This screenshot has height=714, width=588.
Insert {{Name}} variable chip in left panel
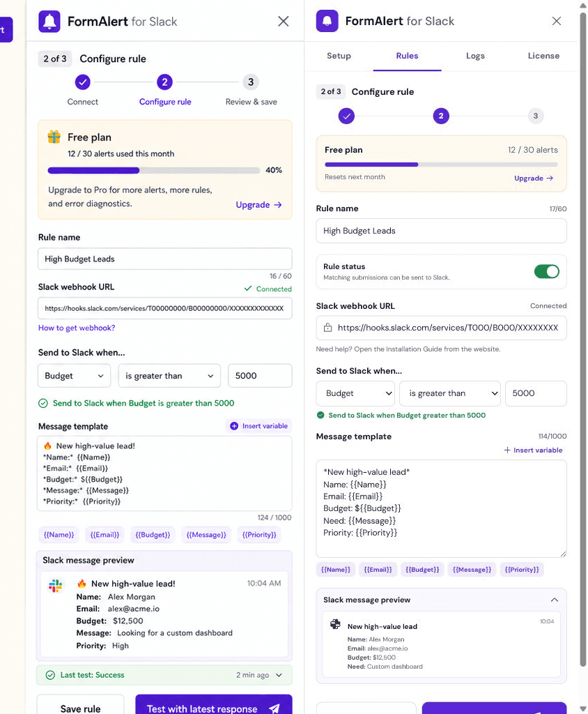(x=59, y=535)
